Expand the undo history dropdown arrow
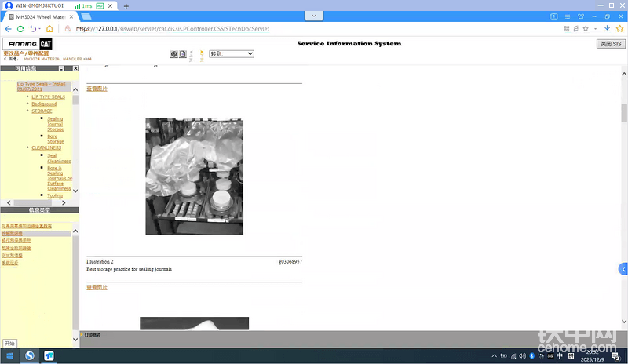The image size is (628, 364). click(x=39, y=29)
